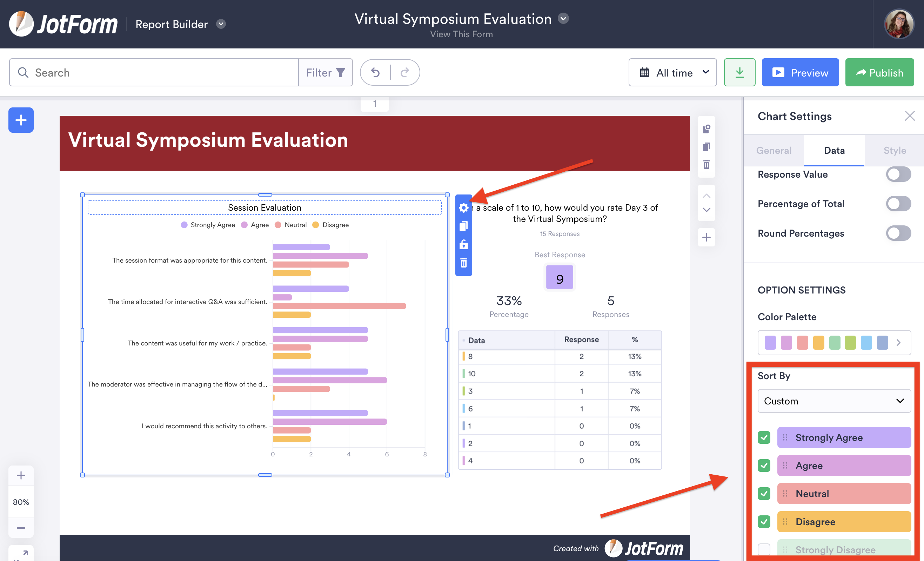
Task: Duplicate the chart using copy icon
Action: [463, 226]
